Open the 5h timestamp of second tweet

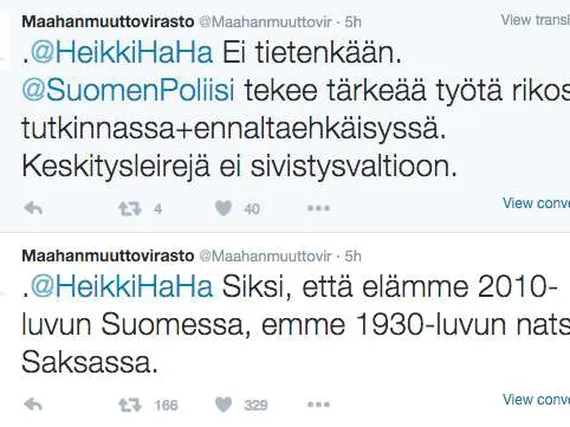pos(353,256)
